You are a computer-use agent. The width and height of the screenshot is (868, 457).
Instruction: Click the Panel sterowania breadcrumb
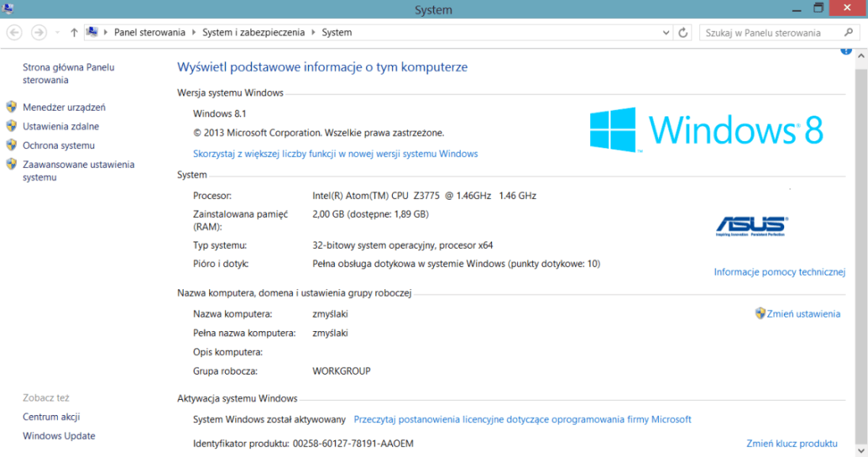[150, 32]
